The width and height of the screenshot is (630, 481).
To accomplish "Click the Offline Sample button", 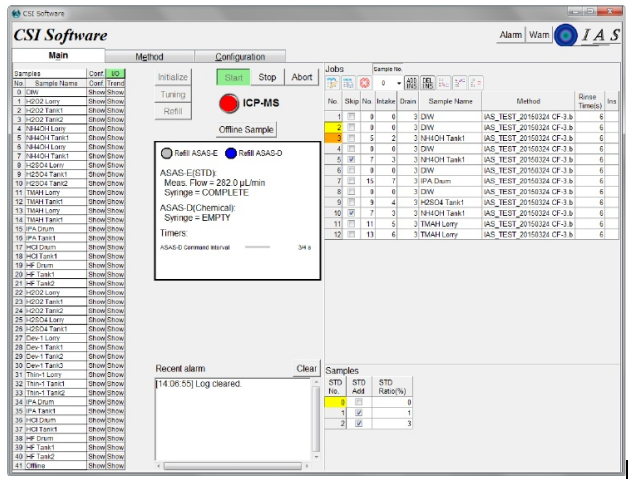I will (x=246, y=130).
